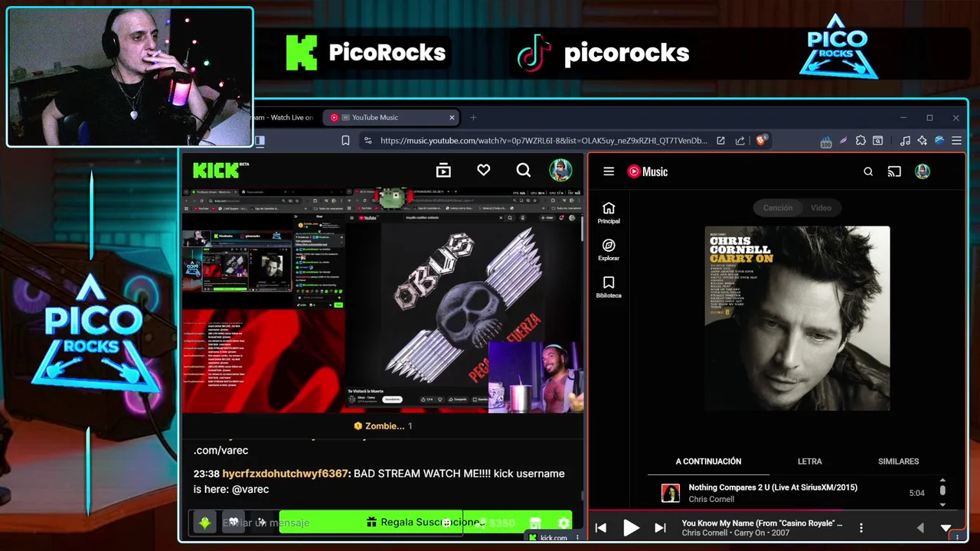Image resolution: width=980 pixels, height=551 pixels.
Task: Skip to previous track
Action: [601, 527]
